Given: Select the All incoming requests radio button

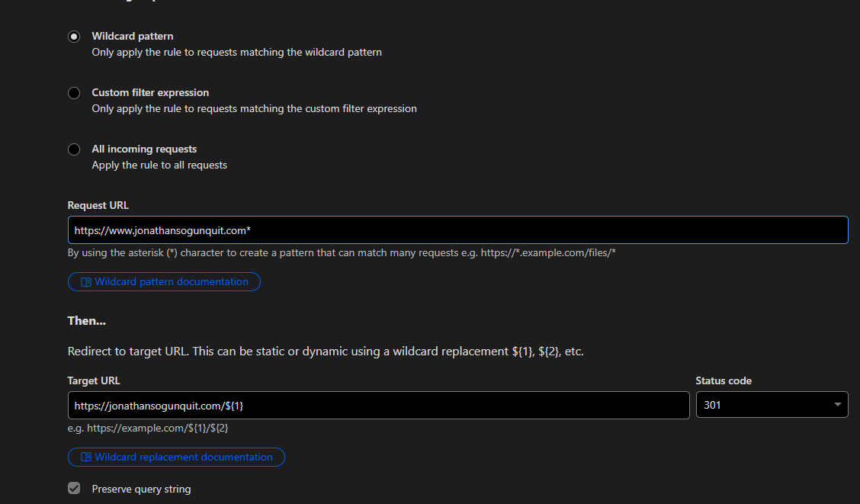Looking at the screenshot, I should (x=74, y=149).
